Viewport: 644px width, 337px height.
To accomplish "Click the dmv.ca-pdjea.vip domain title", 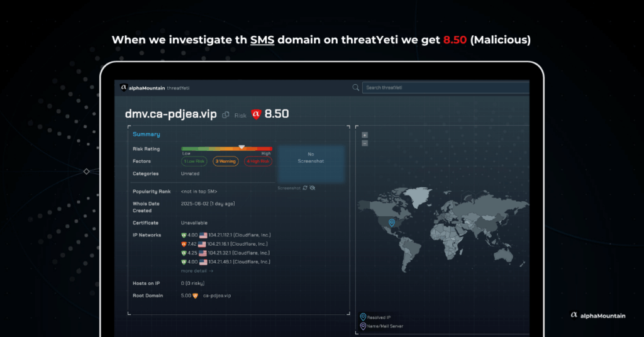I will tap(171, 114).
